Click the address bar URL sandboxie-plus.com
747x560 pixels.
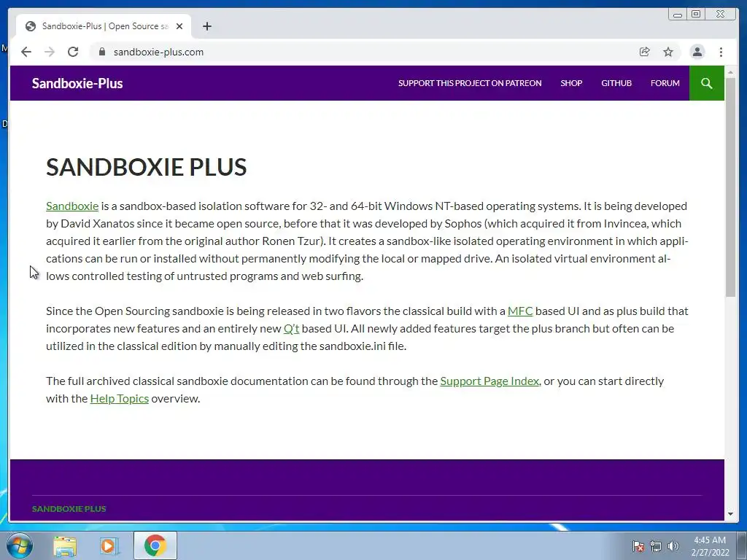(x=158, y=52)
